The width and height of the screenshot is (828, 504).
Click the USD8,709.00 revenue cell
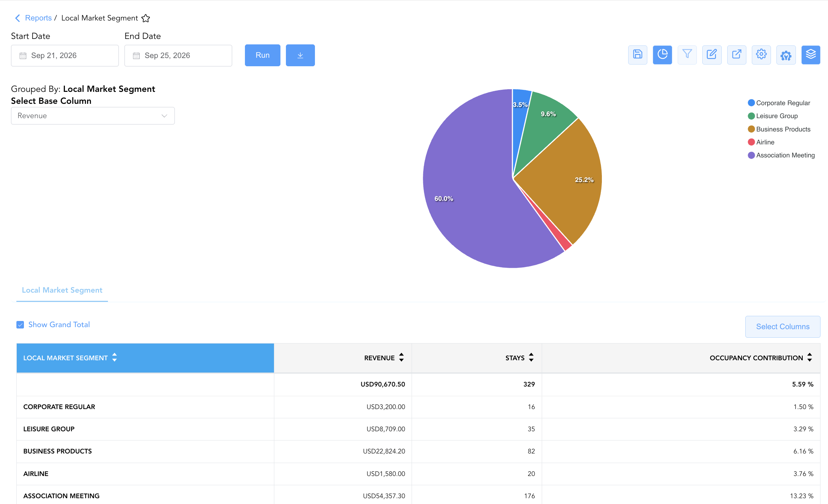[x=343, y=429]
